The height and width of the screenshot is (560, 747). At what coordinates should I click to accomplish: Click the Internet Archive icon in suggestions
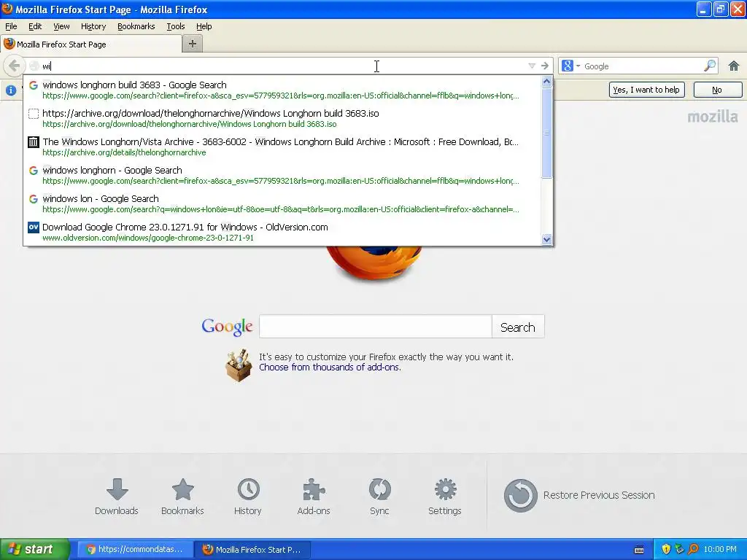[x=34, y=142]
